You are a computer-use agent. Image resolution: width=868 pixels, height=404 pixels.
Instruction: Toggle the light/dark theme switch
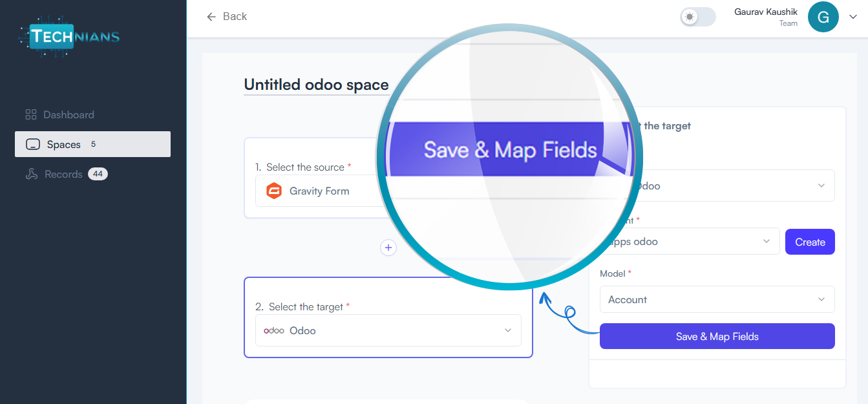coord(698,17)
